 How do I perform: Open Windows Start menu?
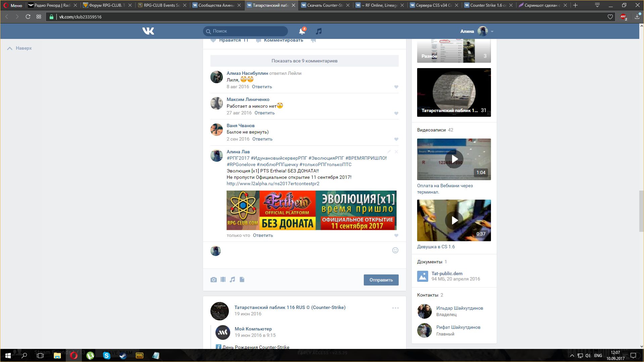point(8,355)
